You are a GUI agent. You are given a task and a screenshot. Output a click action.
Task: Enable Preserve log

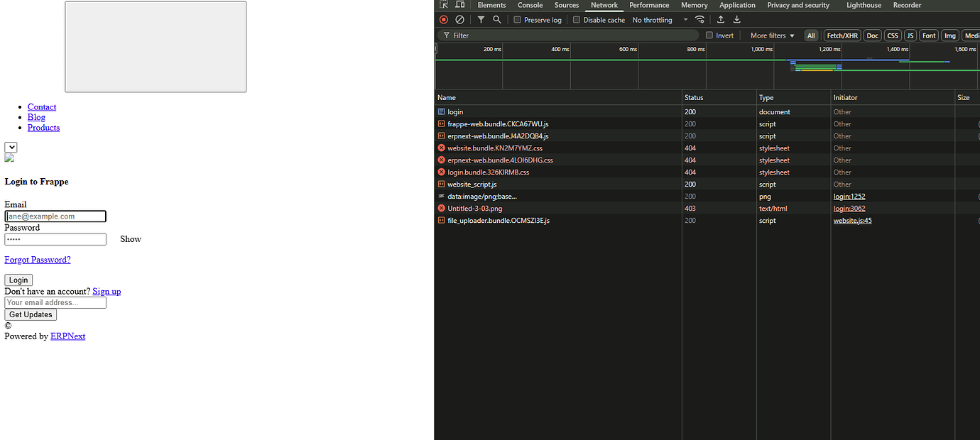517,19
